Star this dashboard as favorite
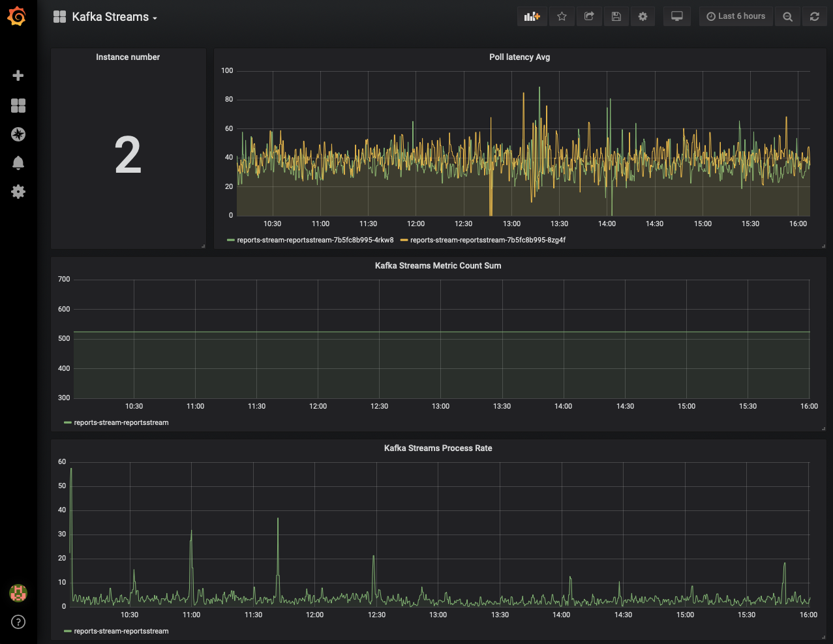Image resolution: width=833 pixels, height=644 pixels. [562, 17]
